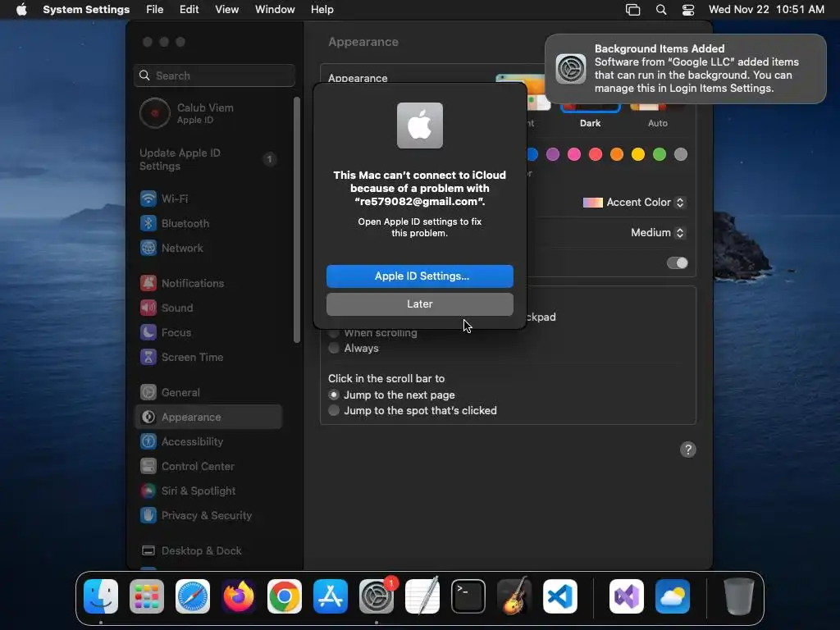Select 'When scrolling' radio option

(x=334, y=333)
